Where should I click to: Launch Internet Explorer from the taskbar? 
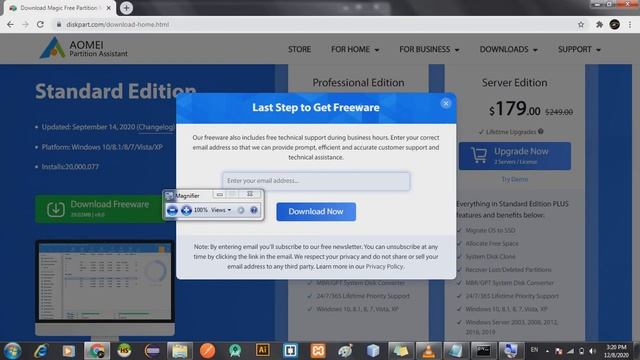41,351
